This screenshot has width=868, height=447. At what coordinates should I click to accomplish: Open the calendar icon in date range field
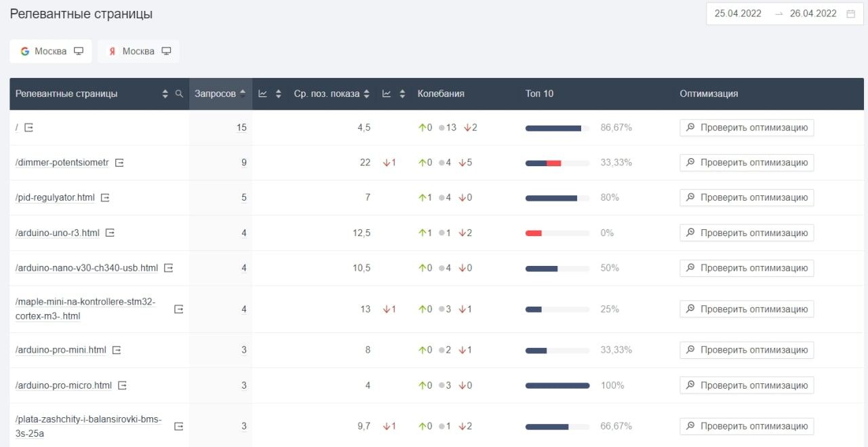point(850,14)
